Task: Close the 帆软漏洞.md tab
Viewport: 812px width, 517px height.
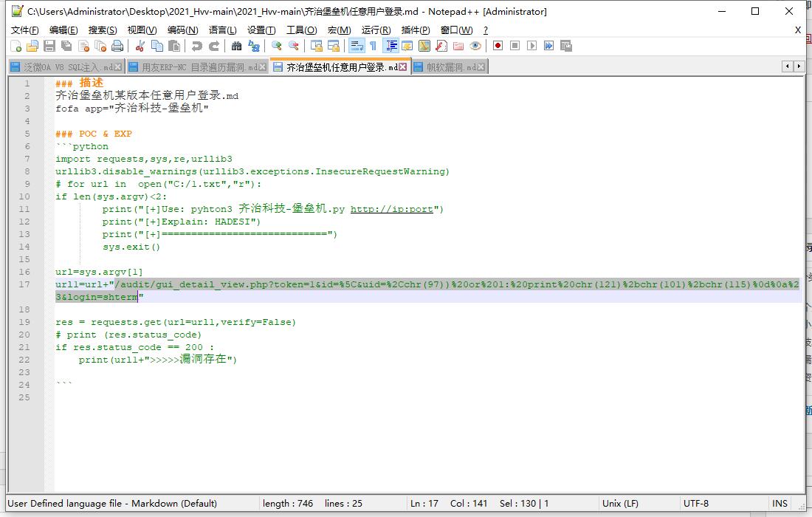Action: point(481,66)
